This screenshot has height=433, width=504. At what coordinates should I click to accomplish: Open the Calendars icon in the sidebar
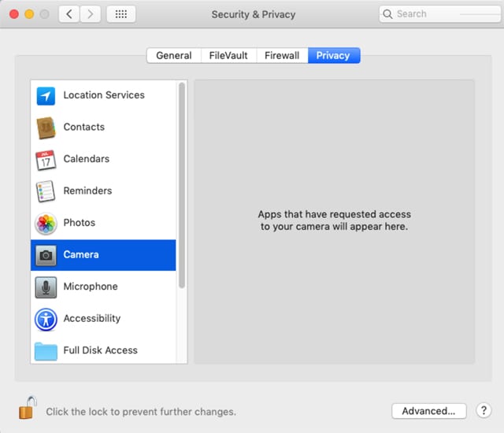46,160
